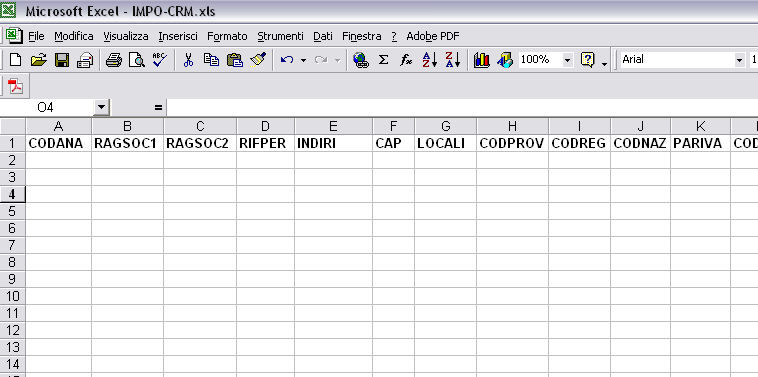Click the New blank workbook icon

click(x=15, y=60)
